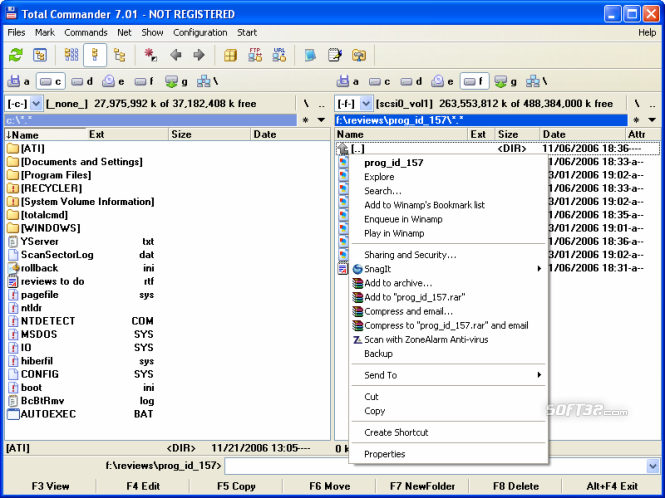Screen dimensions: 665x498
Task: Sort left panel by the Size column
Action: [209, 134]
